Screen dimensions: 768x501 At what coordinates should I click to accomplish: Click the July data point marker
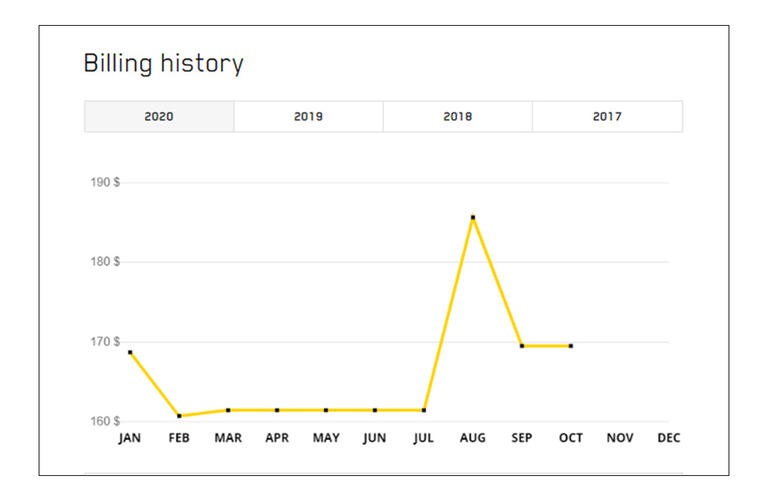(x=424, y=410)
